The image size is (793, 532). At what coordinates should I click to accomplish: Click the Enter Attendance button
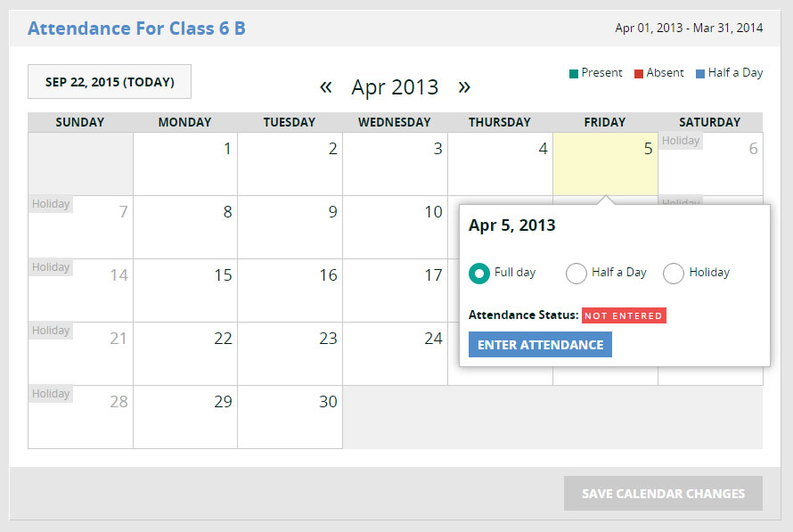pos(540,345)
